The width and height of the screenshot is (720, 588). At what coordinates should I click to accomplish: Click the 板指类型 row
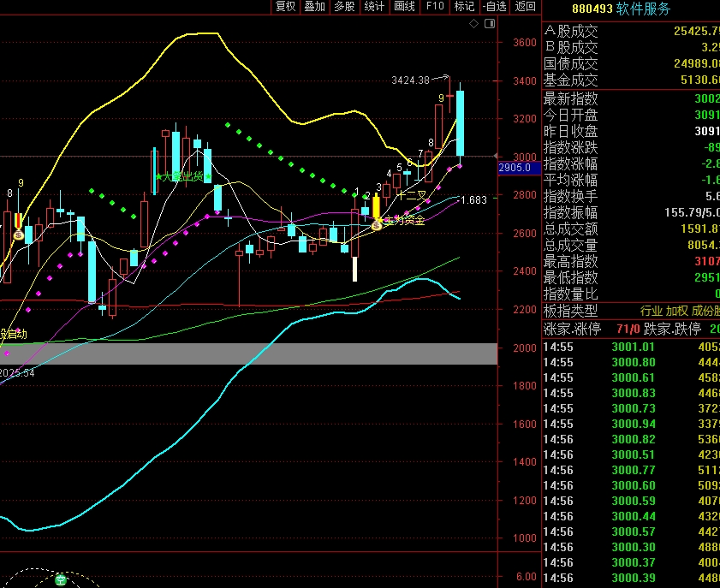coord(631,312)
